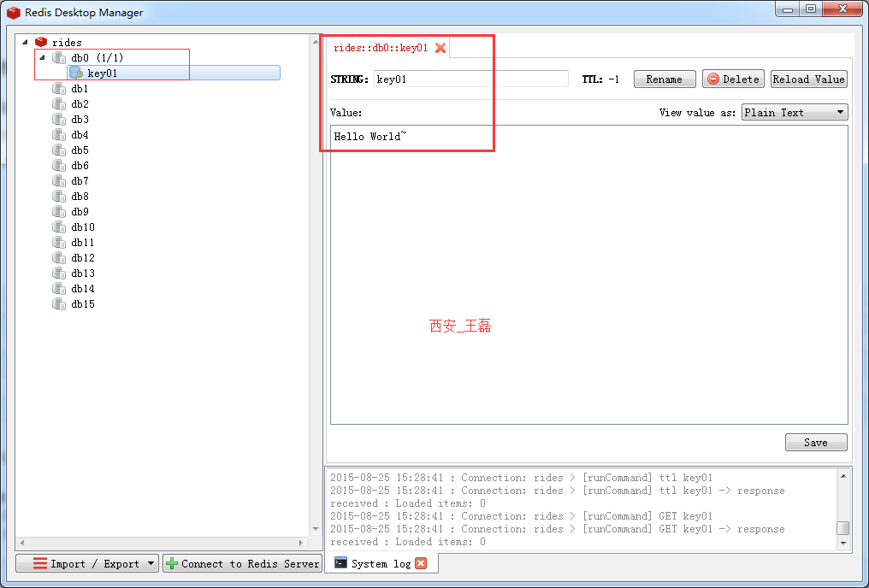Click the Redis Desktop Manager title icon
The height and width of the screenshot is (588, 869).
coord(14,12)
